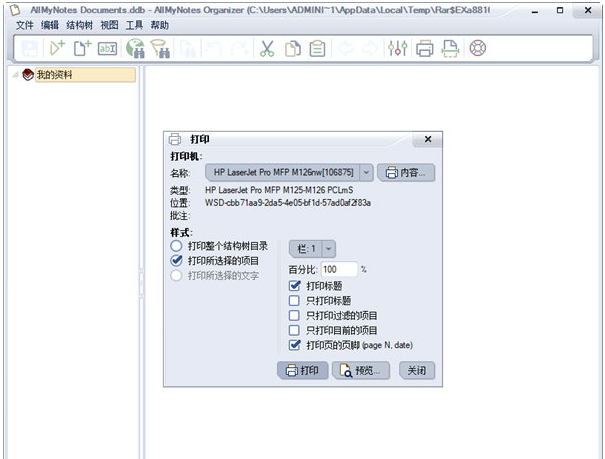The width and height of the screenshot is (605, 459).
Task: Click the copy icon in toolbar
Action: click(293, 48)
